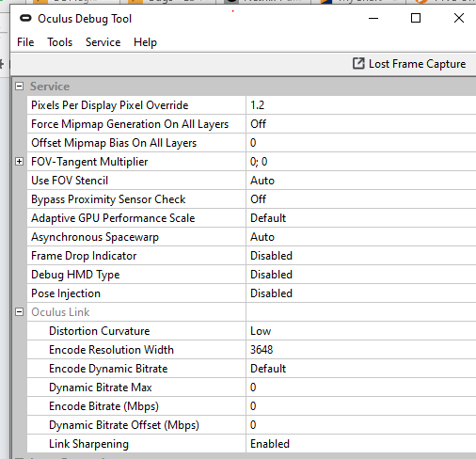
Task: Select the Use FOV Stencil label
Action: pos(70,181)
